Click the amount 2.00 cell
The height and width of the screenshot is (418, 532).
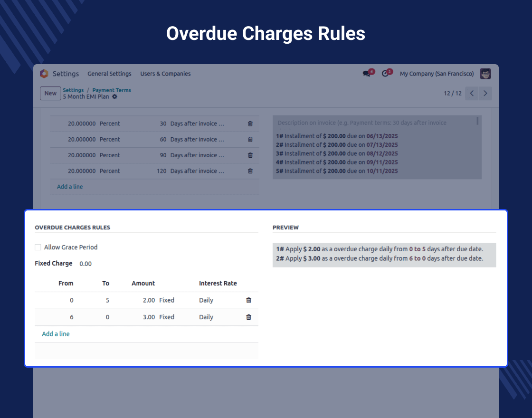(149, 300)
